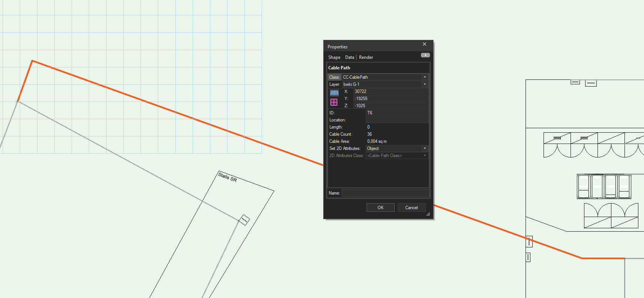Viewport: 644px width, 298px height.
Task: Click the Class label button
Action: click(334, 77)
